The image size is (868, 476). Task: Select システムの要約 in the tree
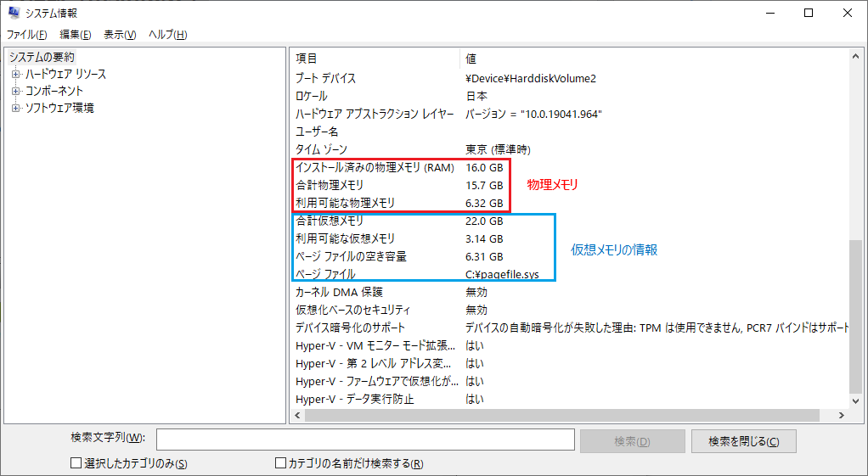coord(42,57)
